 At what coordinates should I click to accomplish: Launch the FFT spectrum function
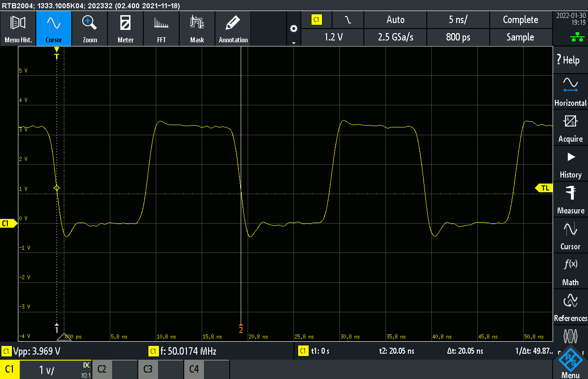pyautogui.click(x=161, y=29)
